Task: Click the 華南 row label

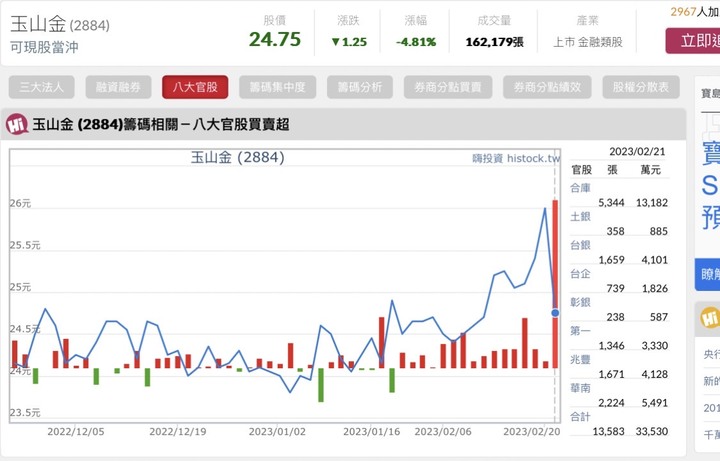Action: click(x=580, y=388)
